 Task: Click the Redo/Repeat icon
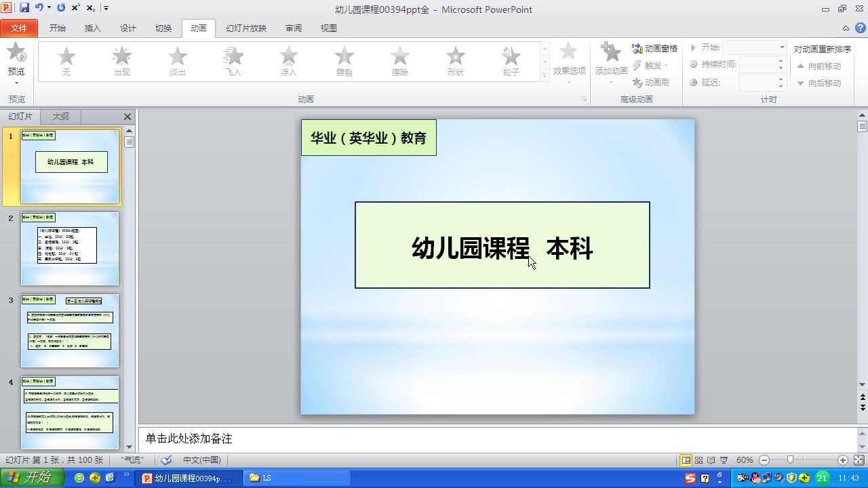pos(61,8)
